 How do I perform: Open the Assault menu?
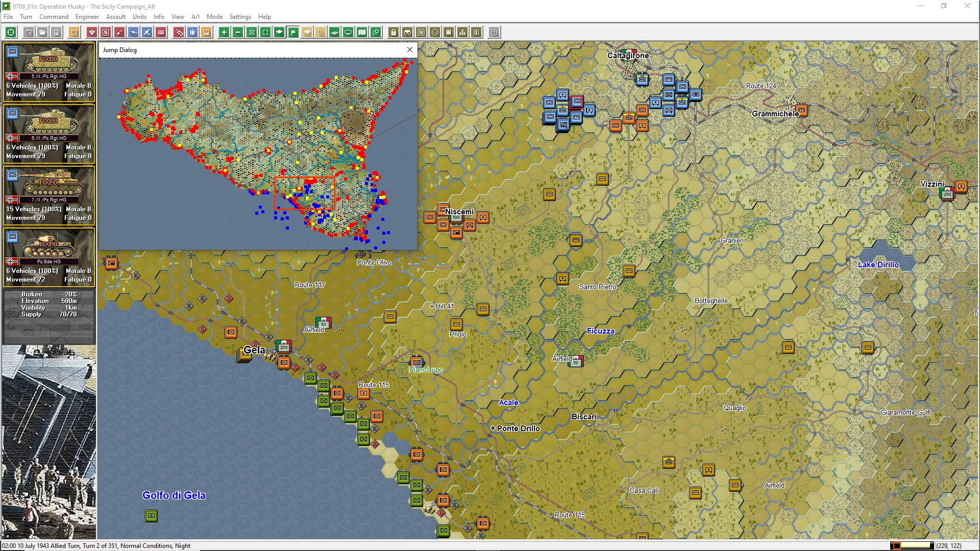[116, 16]
